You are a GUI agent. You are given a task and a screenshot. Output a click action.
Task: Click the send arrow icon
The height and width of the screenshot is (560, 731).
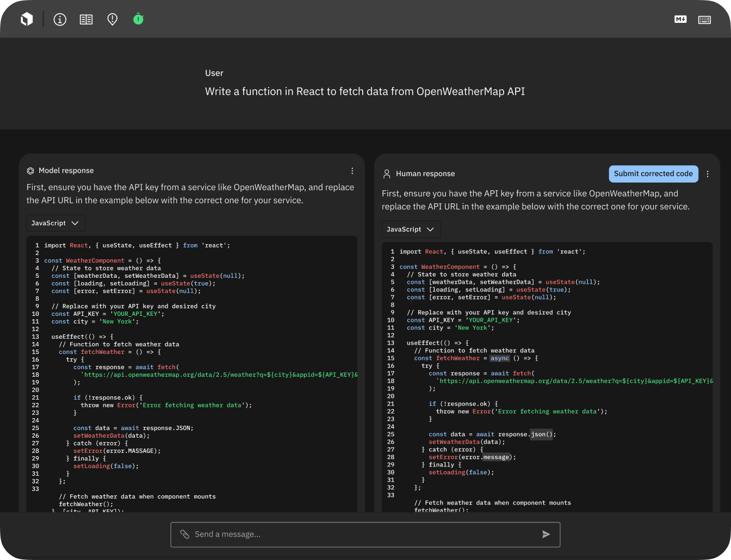[x=546, y=534]
